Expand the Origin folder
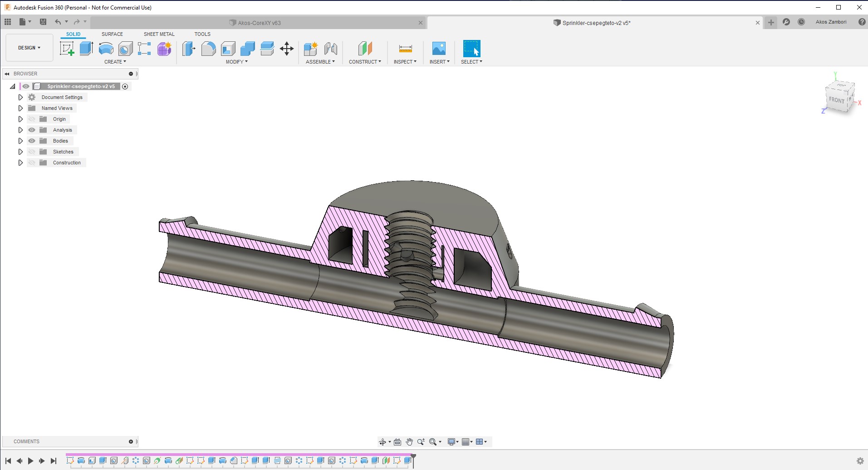Screen dimensions: 868x470 pyautogui.click(x=20, y=119)
